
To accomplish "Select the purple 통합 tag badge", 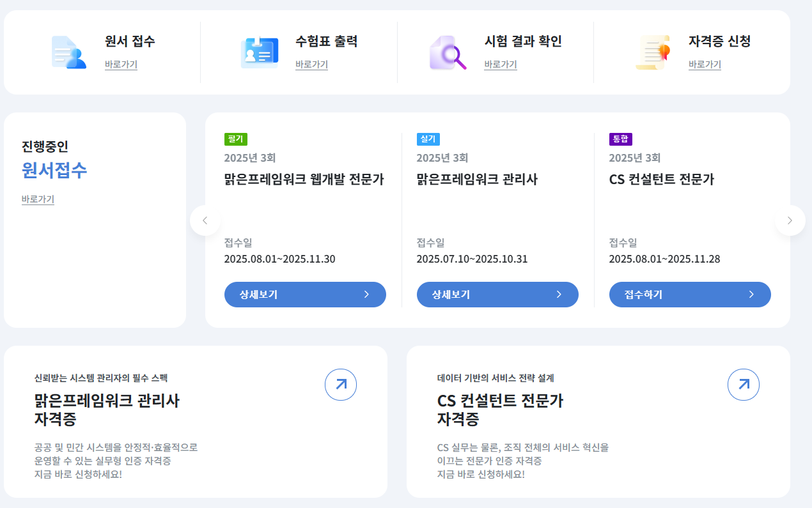I will tap(620, 139).
